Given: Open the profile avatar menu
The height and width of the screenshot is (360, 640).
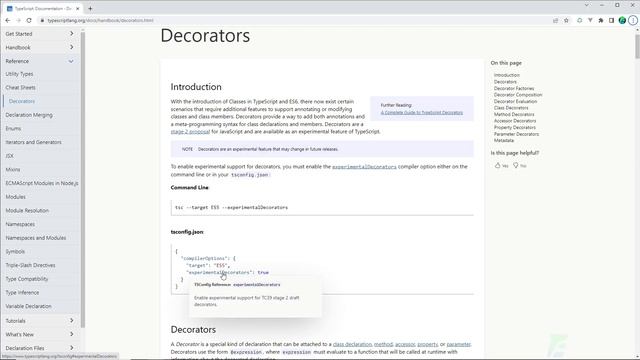Looking at the screenshot, I should point(622,20).
